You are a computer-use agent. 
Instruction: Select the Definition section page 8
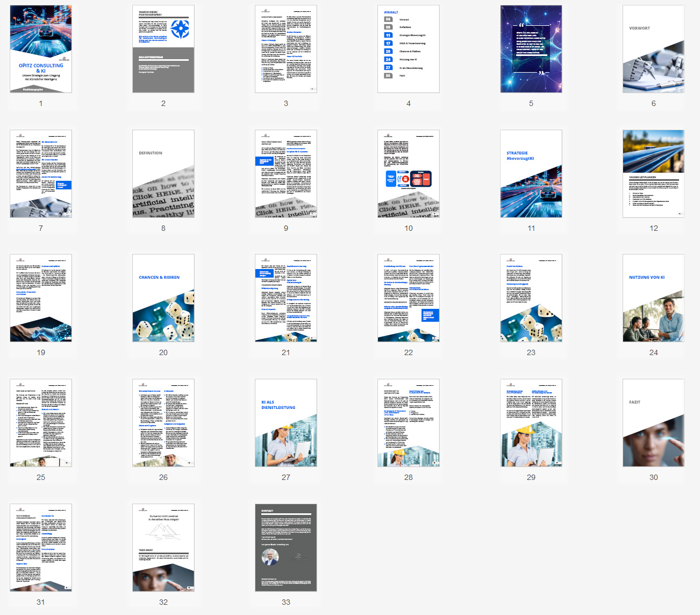pos(163,173)
